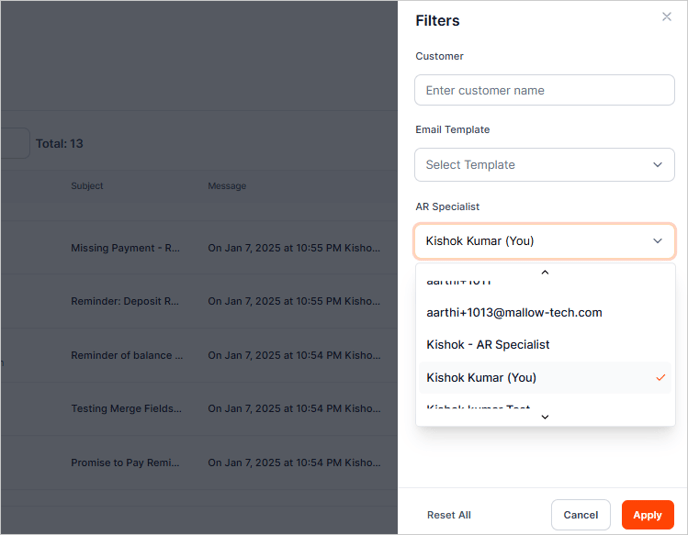Close the Filters panel using the X icon

pos(667,17)
